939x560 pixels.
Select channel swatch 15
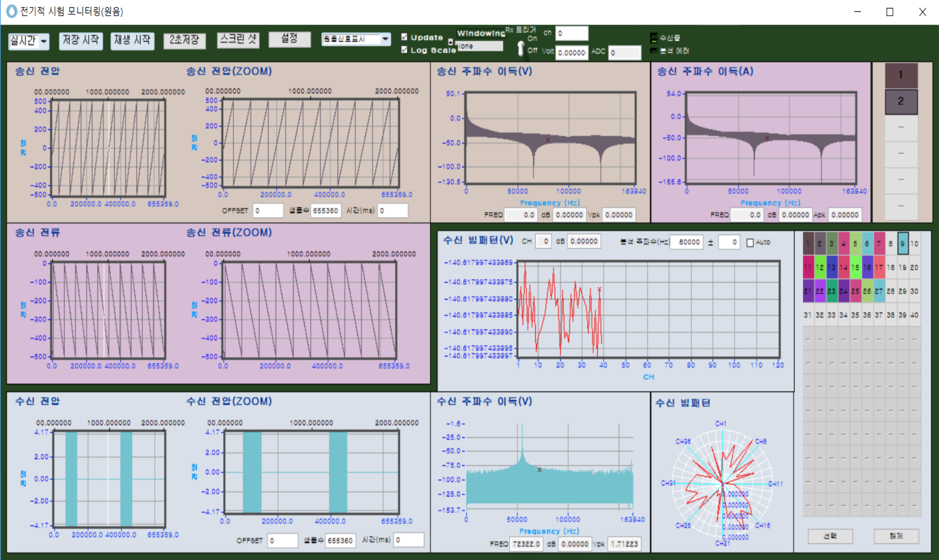[856, 267]
